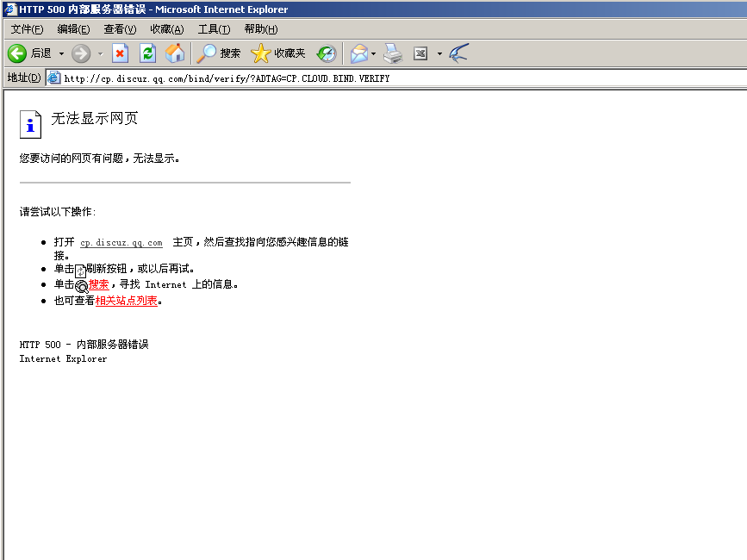Click the red 搜索 link in page

[x=98, y=284]
